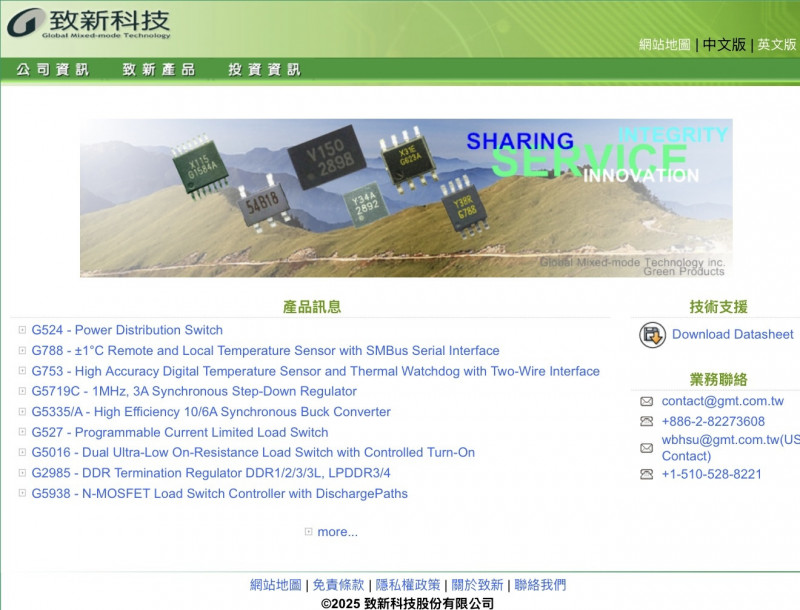The image size is (800, 610).
Task: Open 網站地圖 in the top header
Action: 665,44
